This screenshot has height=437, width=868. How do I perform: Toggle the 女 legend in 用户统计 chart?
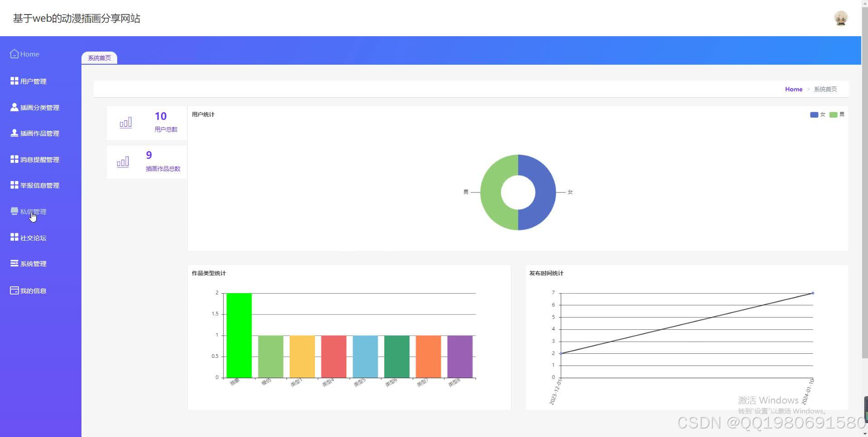[818, 114]
